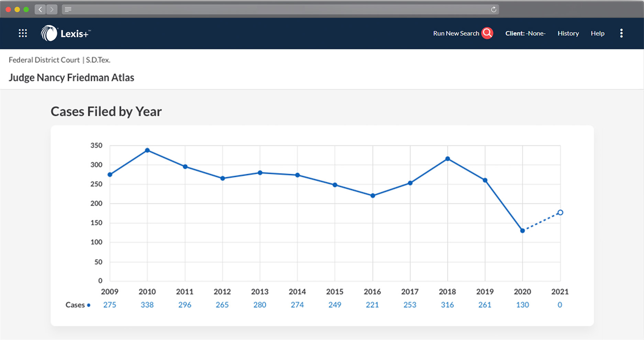
Task: Open the reader view icon in address bar
Action: tap(68, 9)
